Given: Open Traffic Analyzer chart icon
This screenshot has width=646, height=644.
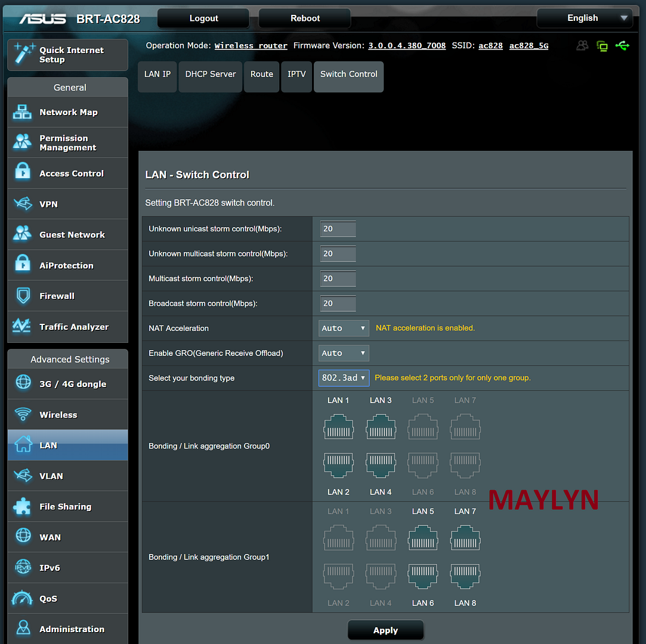Looking at the screenshot, I should [x=21, y=326].
